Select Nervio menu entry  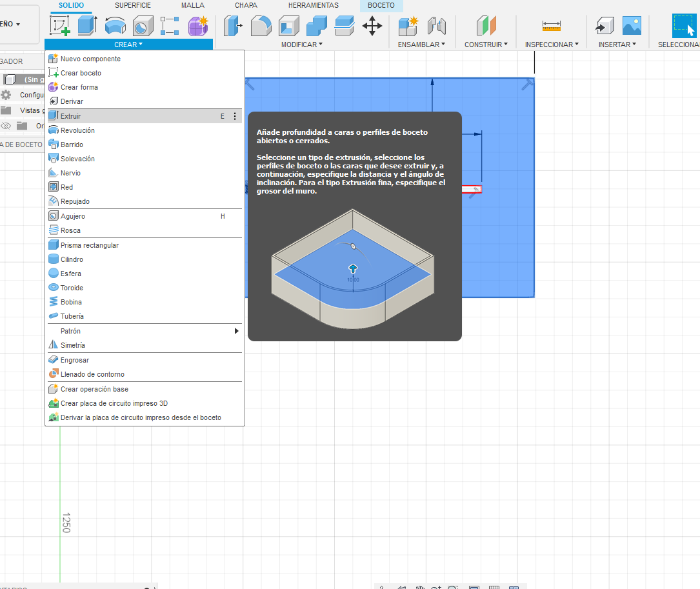point(145,174)
